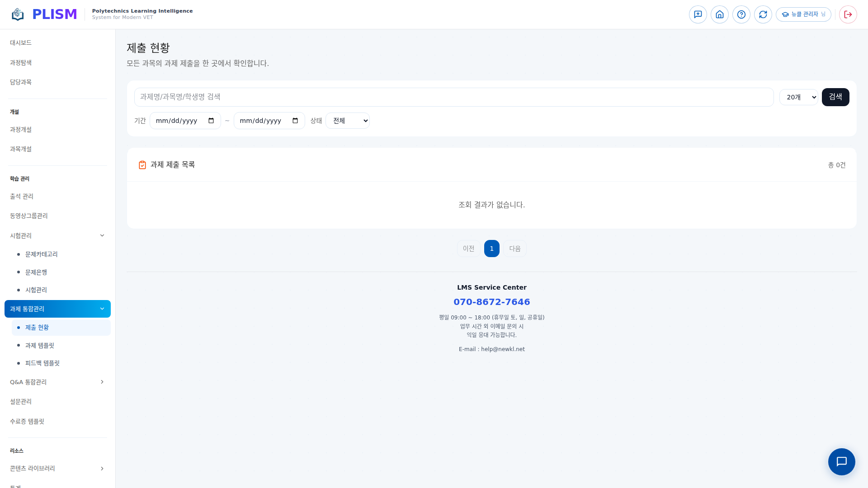The image size is (868, 488).
Task: Click the 다음 pagination button
Action: (x=514, y=249)
